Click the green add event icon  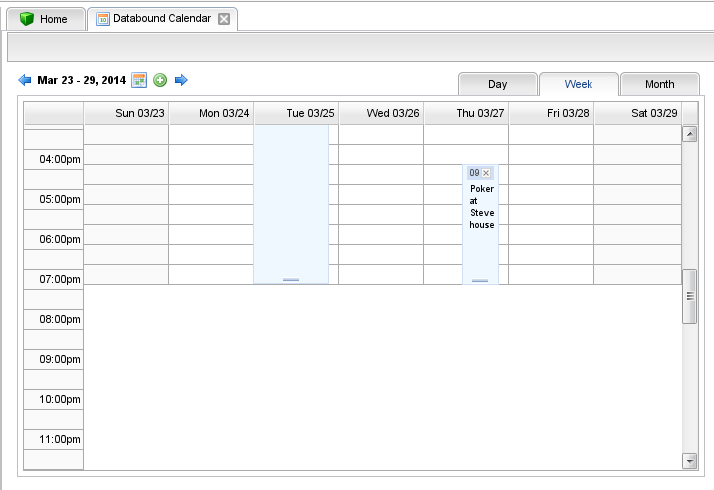(x=160, y=80)
